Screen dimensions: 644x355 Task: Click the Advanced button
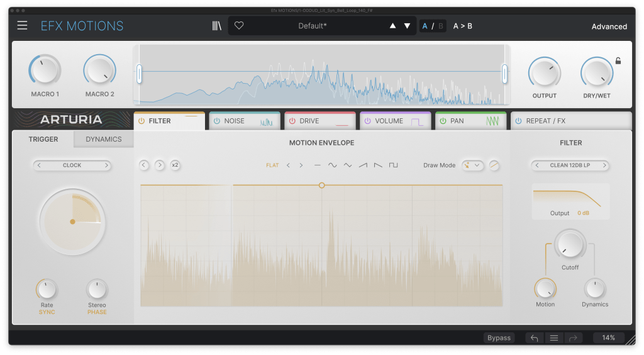click(x=609, y=26)
